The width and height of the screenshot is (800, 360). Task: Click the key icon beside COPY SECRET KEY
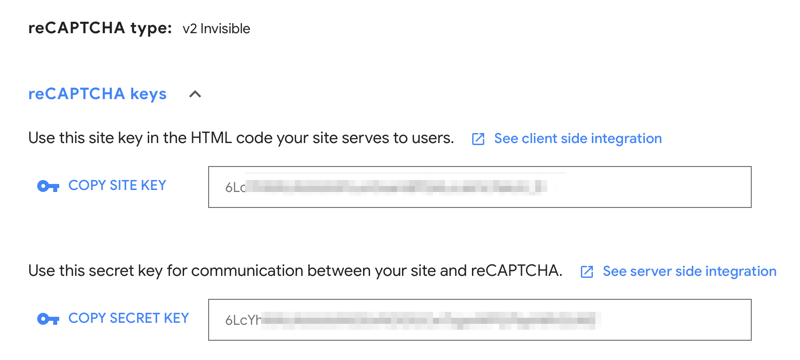pyautogui.click(x=48, y=320)
